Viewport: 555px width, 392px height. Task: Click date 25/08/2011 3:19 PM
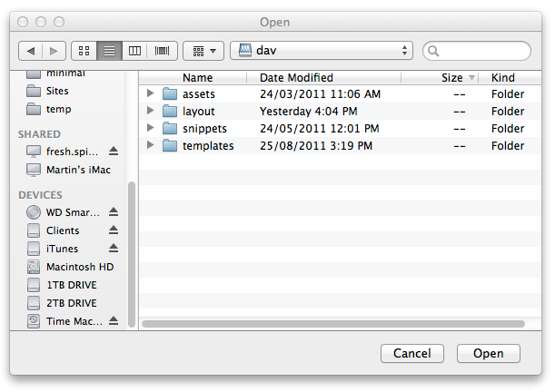(x=316, y=146)
